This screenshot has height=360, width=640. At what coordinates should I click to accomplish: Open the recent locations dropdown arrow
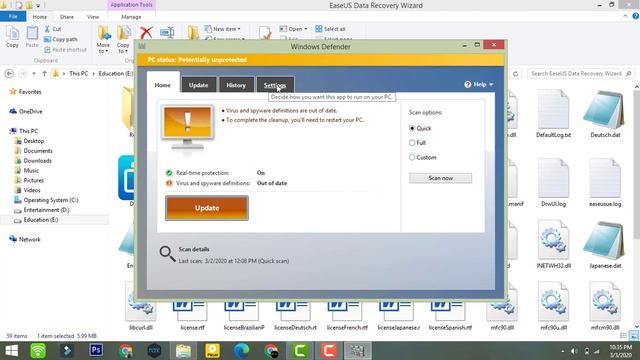pyautogui.click(x=33, y=73)
